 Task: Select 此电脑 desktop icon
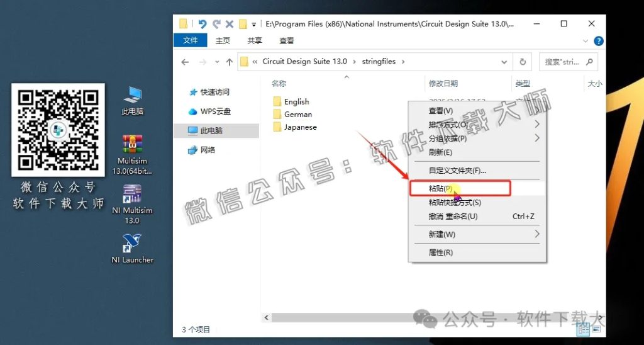pyautogui.click(x=133, y=101)
